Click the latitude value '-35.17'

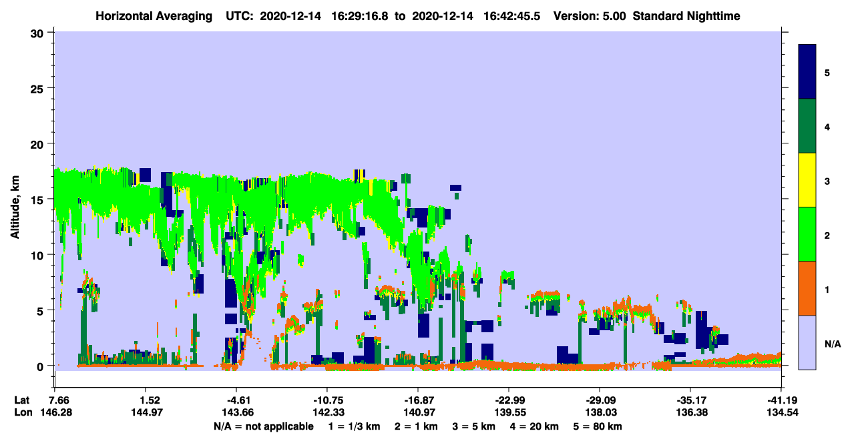coord(690,400)
